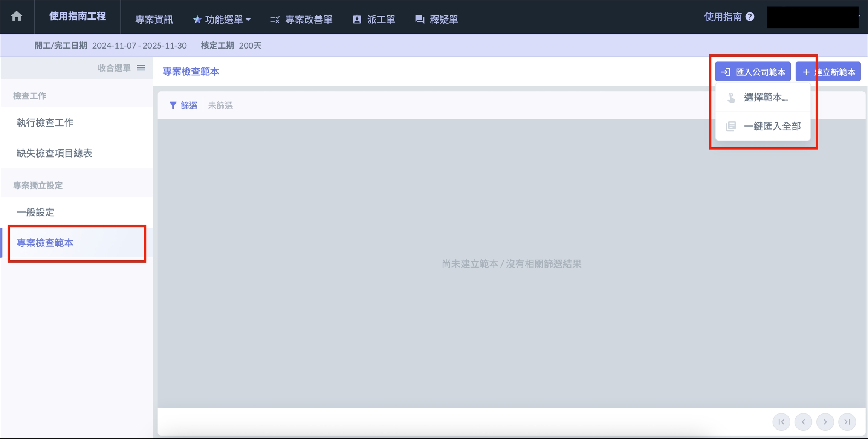Click the help question mark icon
Image resolution: width=868 pixels, height=439 pixels.
[750, 17]
